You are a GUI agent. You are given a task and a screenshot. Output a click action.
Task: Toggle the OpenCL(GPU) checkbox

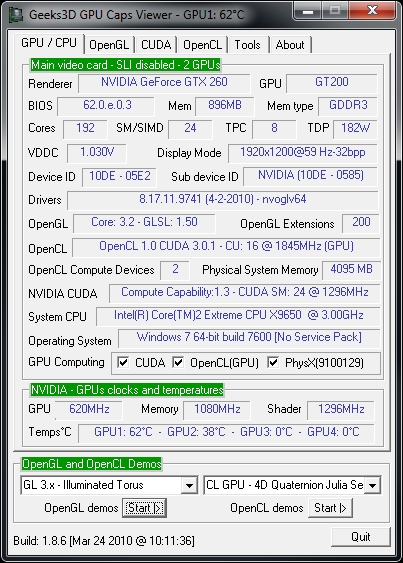[178, 362]
